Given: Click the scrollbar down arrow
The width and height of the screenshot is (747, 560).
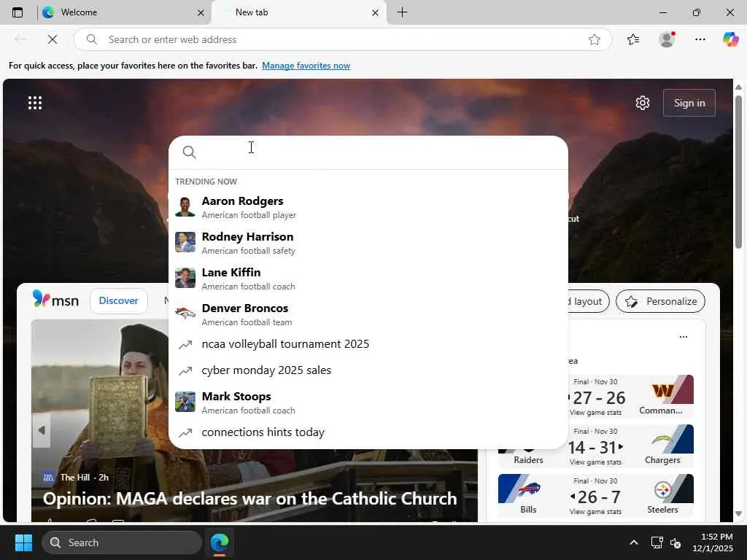Looking at the screenshot, I should click(738, 513).
